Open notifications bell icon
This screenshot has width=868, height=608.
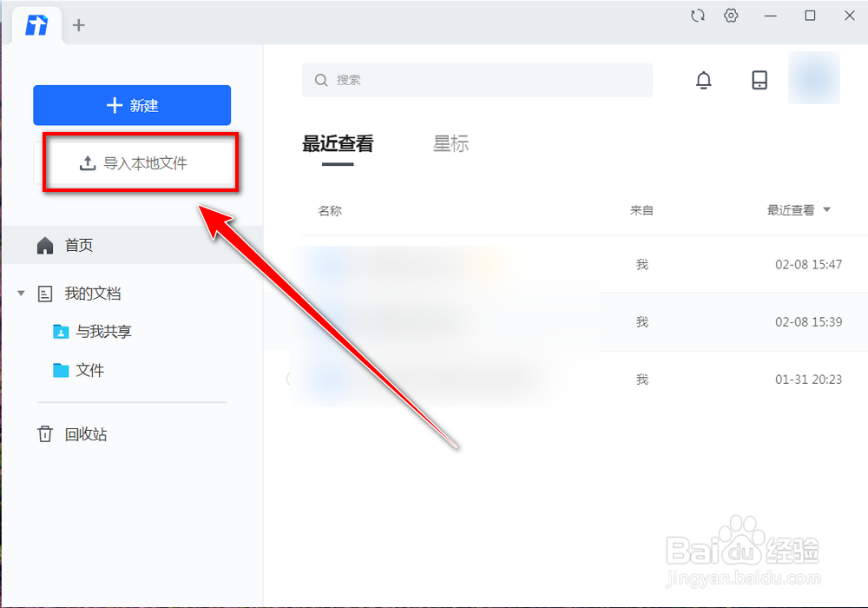[704, 79]
